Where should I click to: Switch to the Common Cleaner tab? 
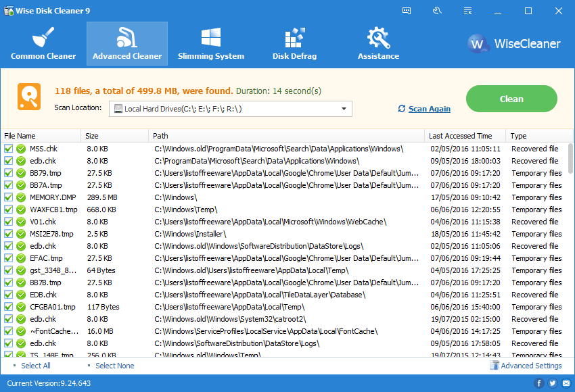pos(43,44)
